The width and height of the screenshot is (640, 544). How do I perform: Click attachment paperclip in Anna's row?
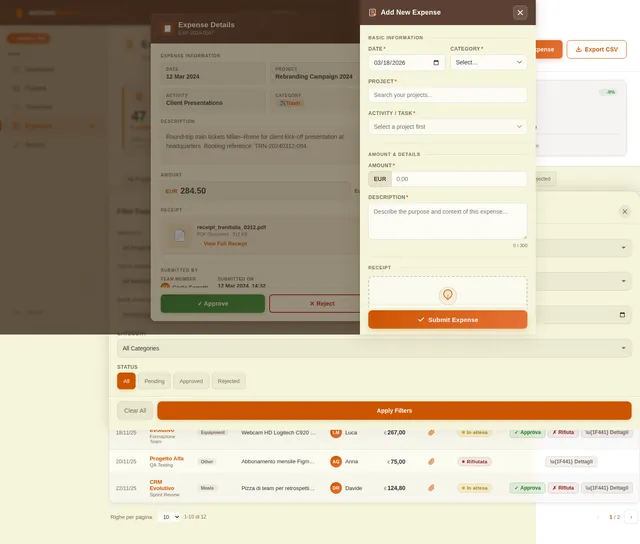(x=431, y=461)
